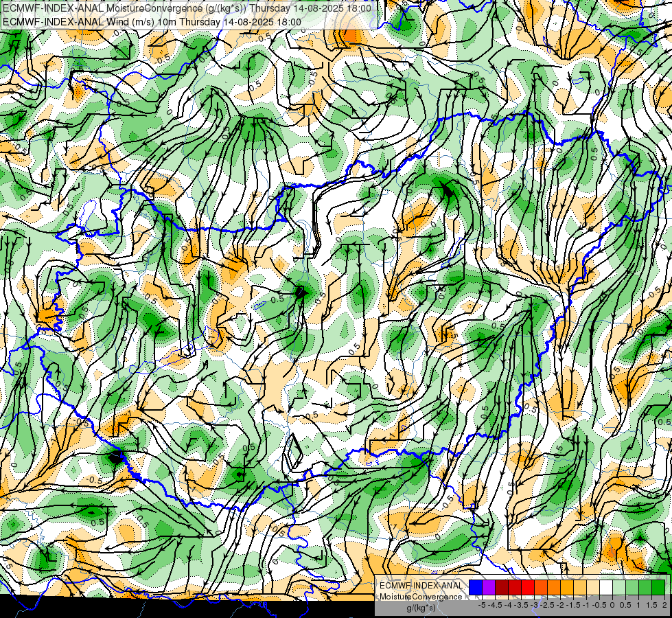The image size is (672, 618).
Task: Click the -1.5 tick label in the legend
Action: [573, 605]
